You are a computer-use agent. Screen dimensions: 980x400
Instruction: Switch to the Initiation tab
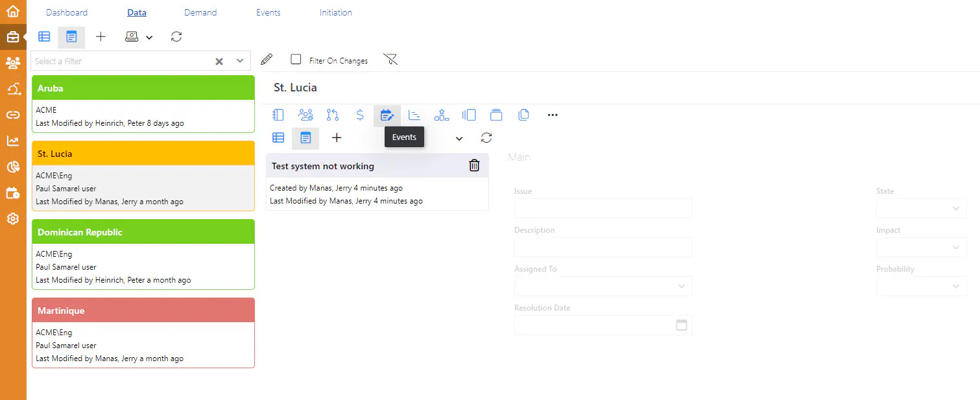(336, 12)
